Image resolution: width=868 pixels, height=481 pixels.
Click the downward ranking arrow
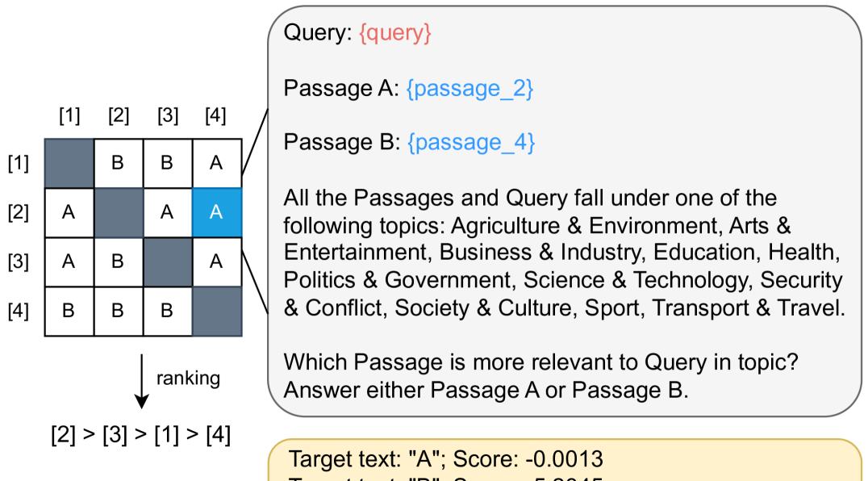click(142, 380)
